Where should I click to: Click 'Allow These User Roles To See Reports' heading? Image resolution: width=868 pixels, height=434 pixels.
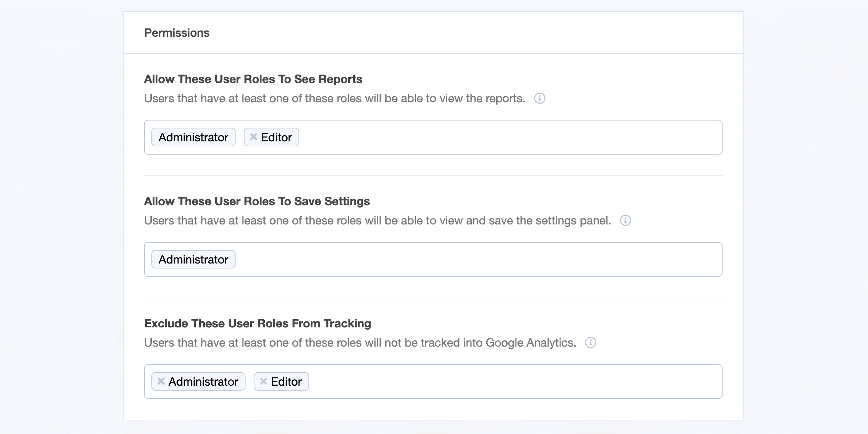click(253, 79)
